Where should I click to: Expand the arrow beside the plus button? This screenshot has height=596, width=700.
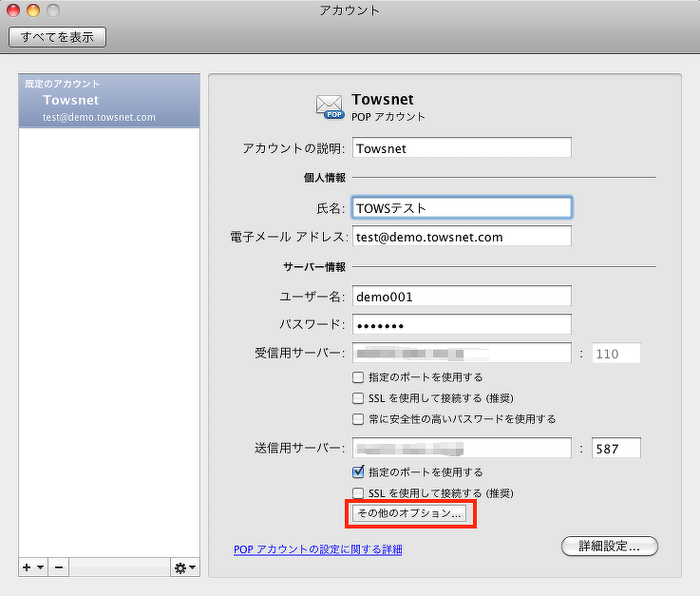point(40,567)
